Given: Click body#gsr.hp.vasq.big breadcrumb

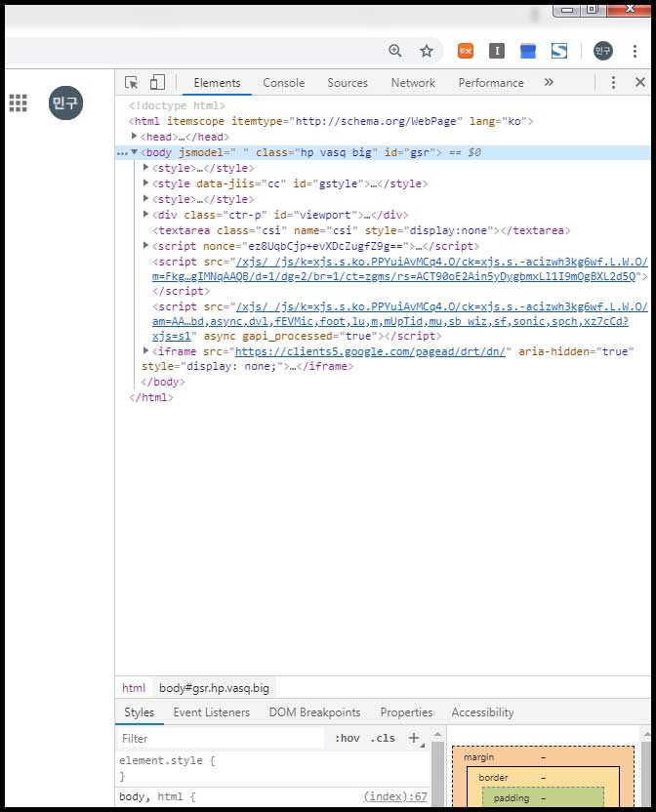Looking at the screenshot, I should (x=214, y=688).
